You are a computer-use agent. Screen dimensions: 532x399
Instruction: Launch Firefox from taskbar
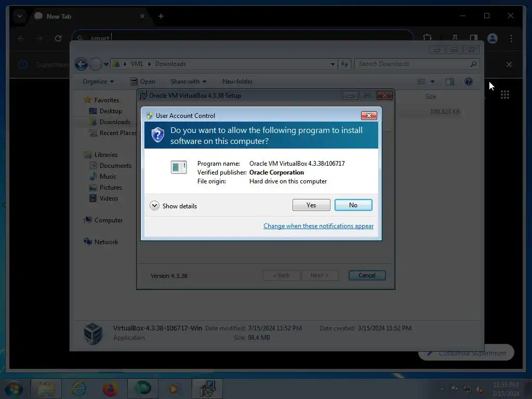coord(110,389)
